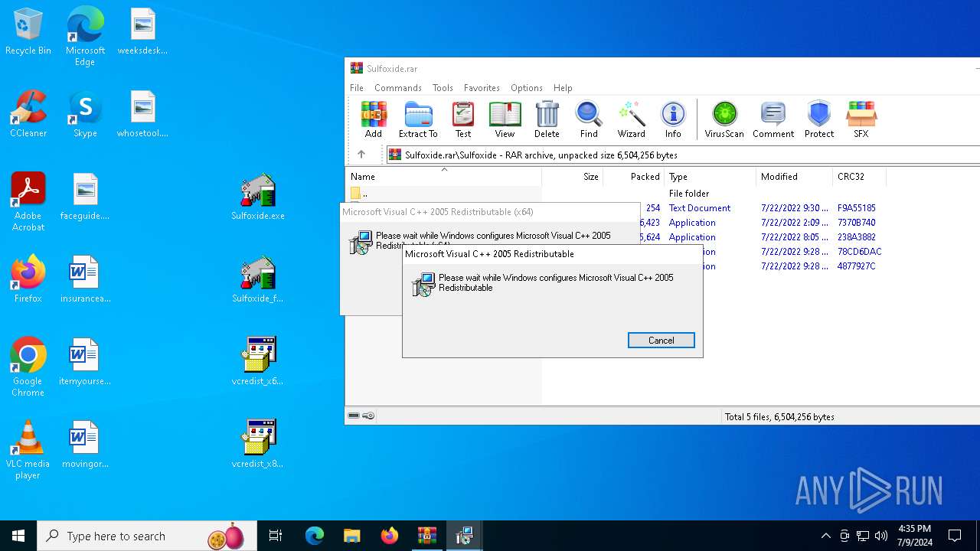Open the Options menu
The height and width of the screenshot is (551, 980).
click(x=527, y=88)
